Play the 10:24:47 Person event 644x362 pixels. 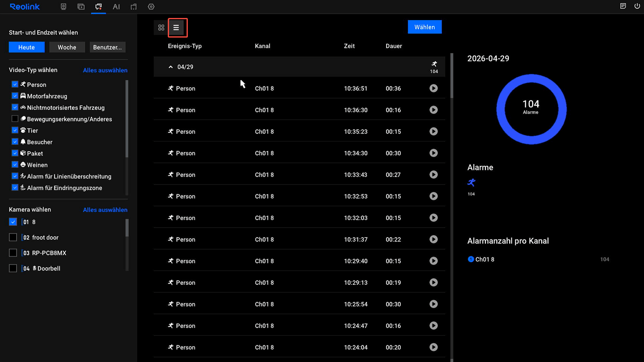434,326
